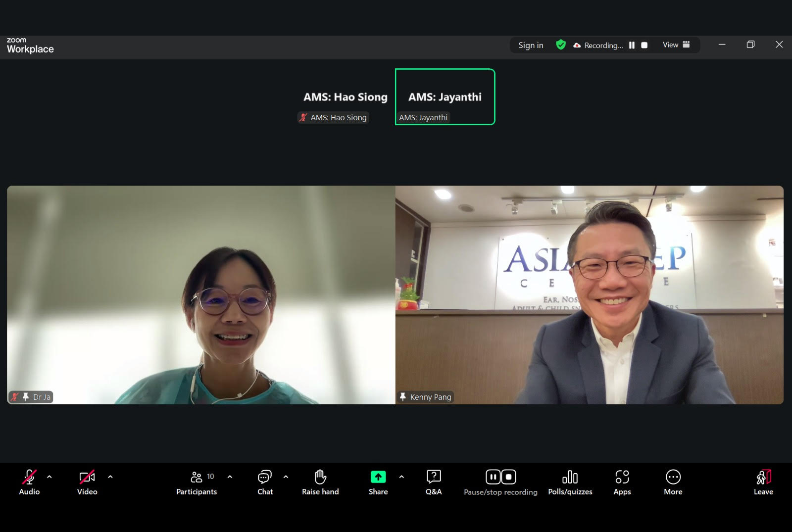Expand share options arrow beside Share
The width and height of the screenshot is (792, 532).
[401, 477]
